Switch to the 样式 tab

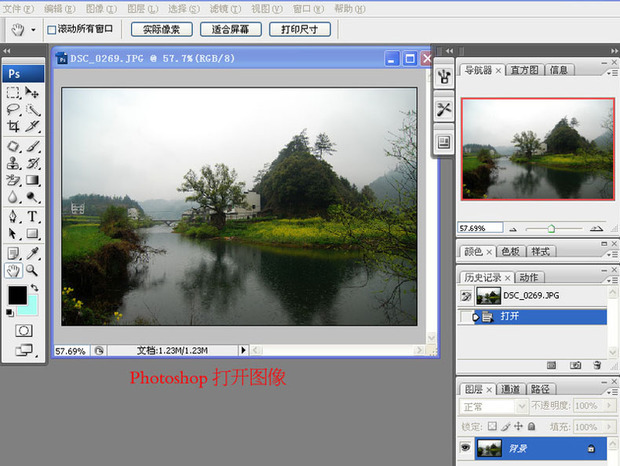541,252
